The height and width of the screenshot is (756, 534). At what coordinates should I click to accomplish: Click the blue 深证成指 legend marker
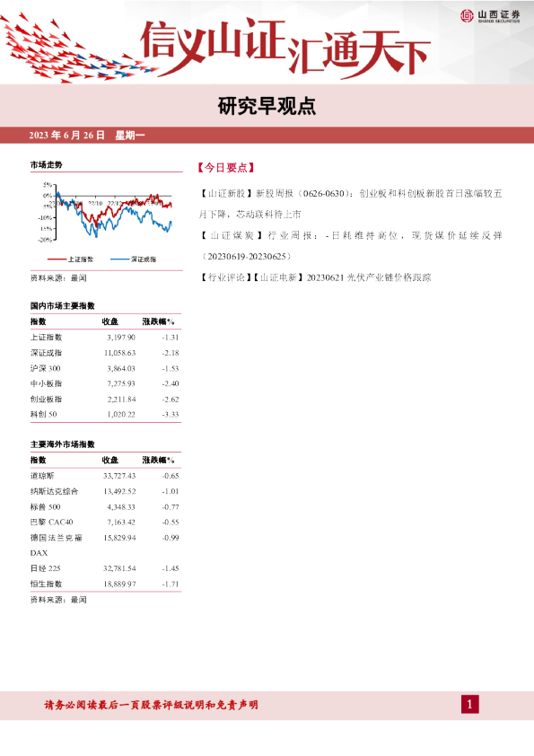click(119, 259)
